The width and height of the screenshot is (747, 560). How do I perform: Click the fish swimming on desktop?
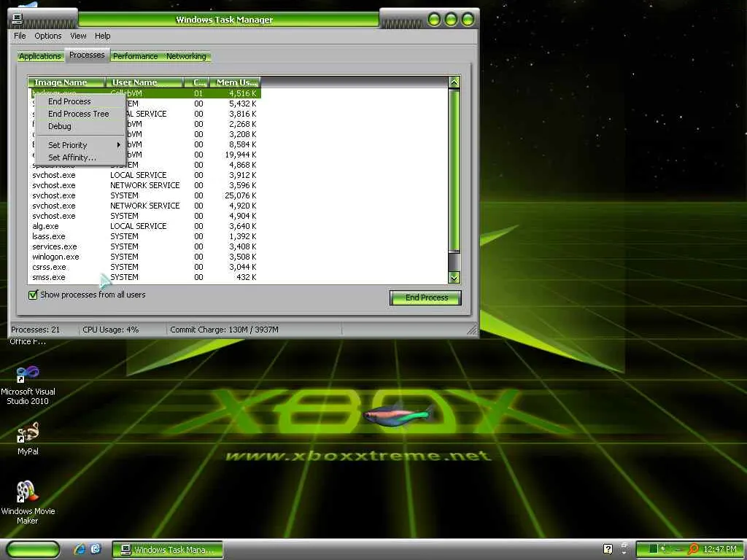click(x=399, y=413)
